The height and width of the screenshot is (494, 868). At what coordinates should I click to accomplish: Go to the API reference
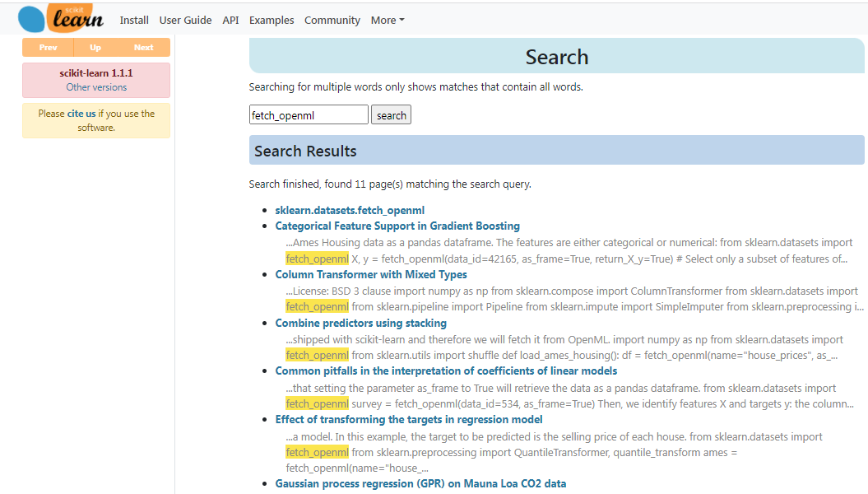tap(230, 21)
